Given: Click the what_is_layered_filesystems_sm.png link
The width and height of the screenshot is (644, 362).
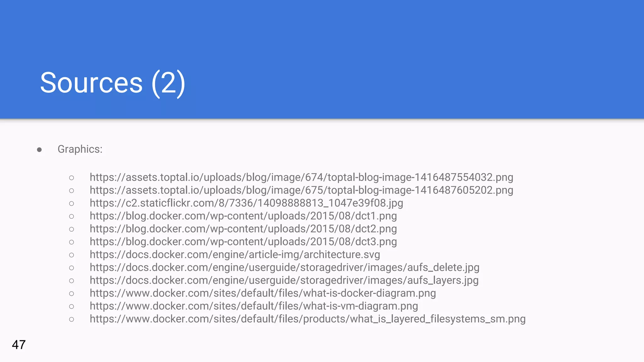Looking at the screenshot, I should coord(307,319).
